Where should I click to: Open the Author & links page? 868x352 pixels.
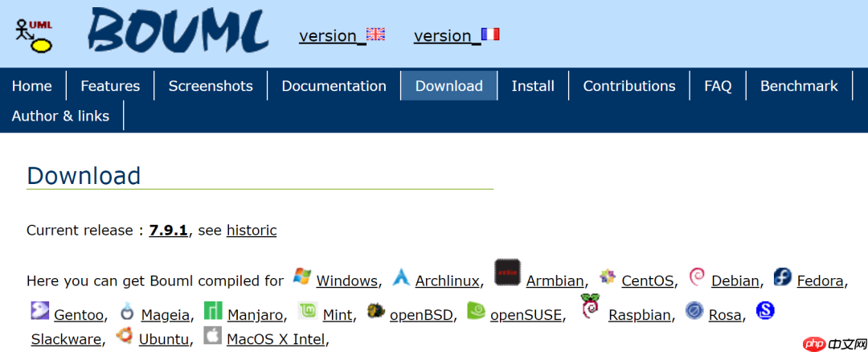coord(61,116)
